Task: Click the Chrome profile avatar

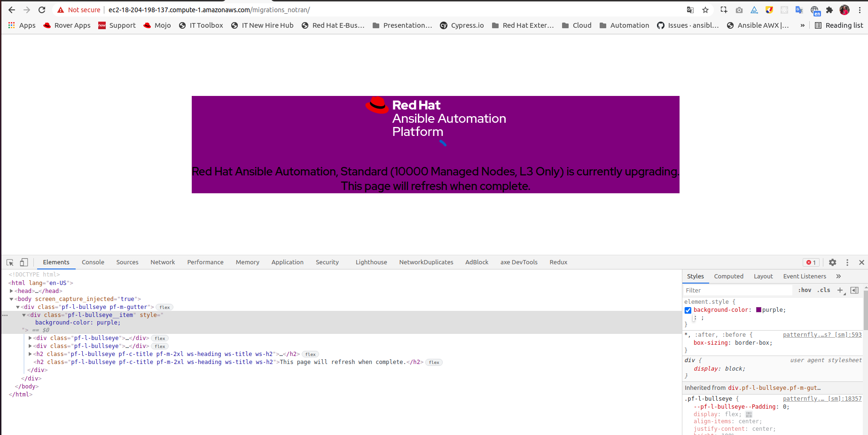Action: point(845,10)
